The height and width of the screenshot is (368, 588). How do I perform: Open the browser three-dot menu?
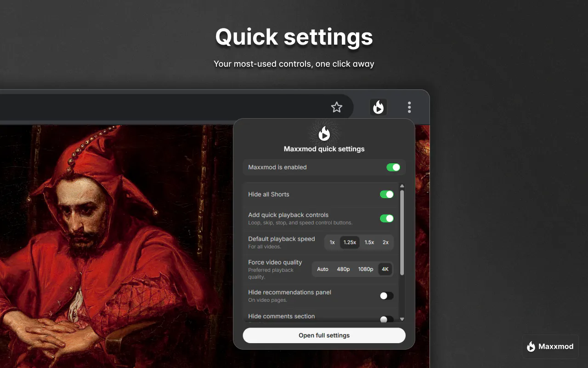coord(409,107)
